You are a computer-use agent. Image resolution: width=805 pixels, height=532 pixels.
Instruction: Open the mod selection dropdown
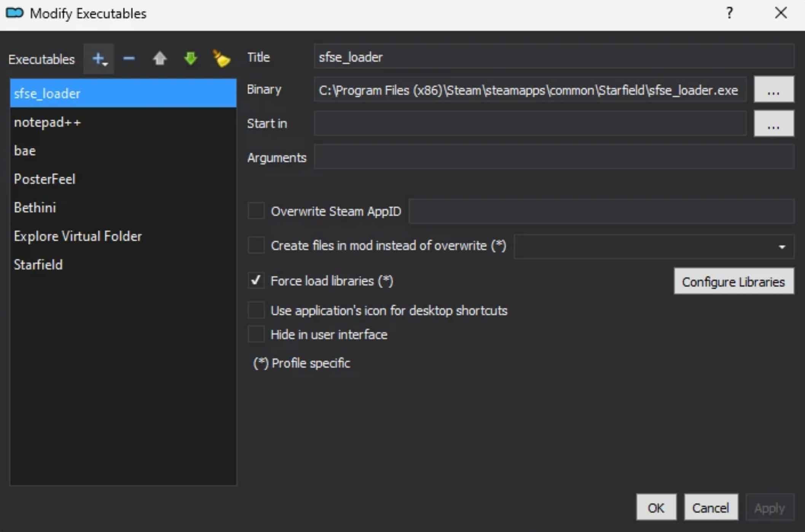pyautogui.click(x=654, y=247)
